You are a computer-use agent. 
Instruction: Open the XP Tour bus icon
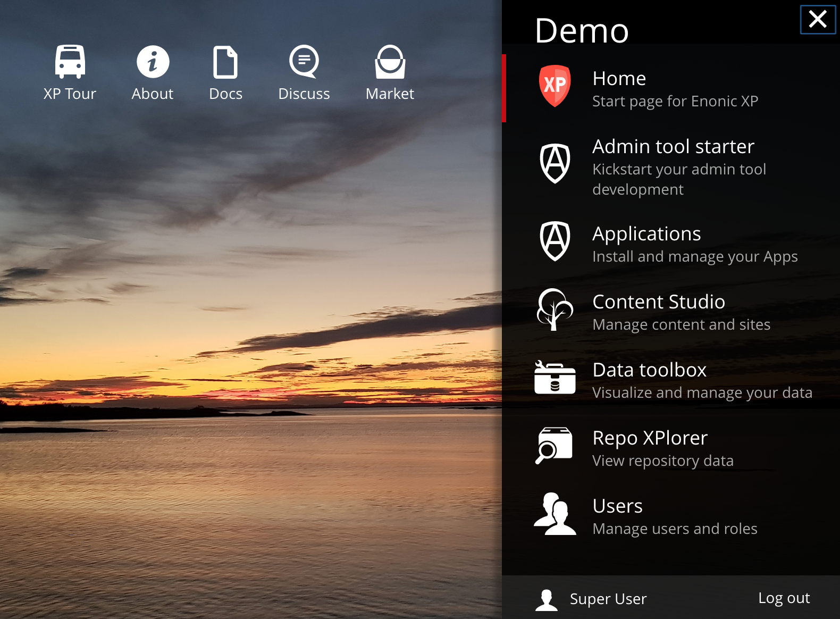pos(70,62)
